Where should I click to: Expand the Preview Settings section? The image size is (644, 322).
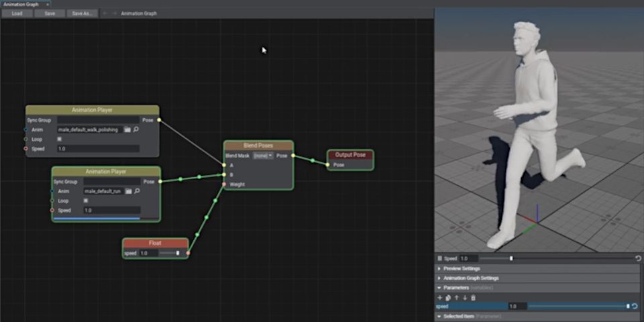pos(462,268)
